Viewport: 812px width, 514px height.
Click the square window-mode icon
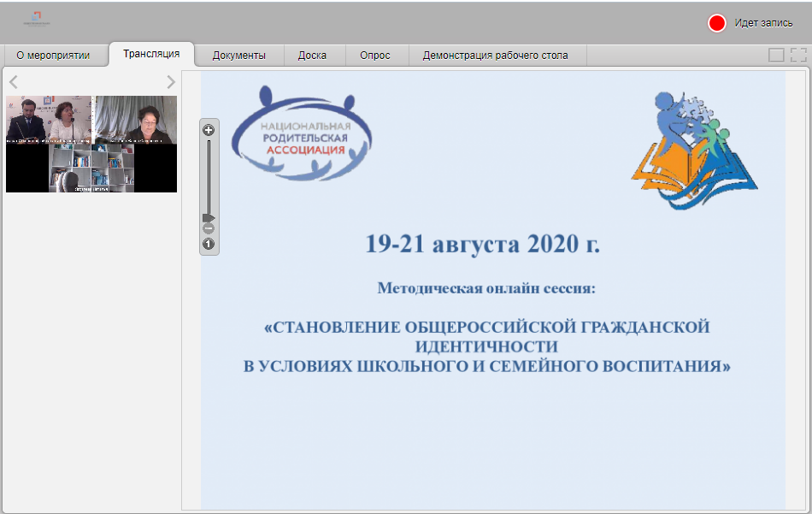776,56
